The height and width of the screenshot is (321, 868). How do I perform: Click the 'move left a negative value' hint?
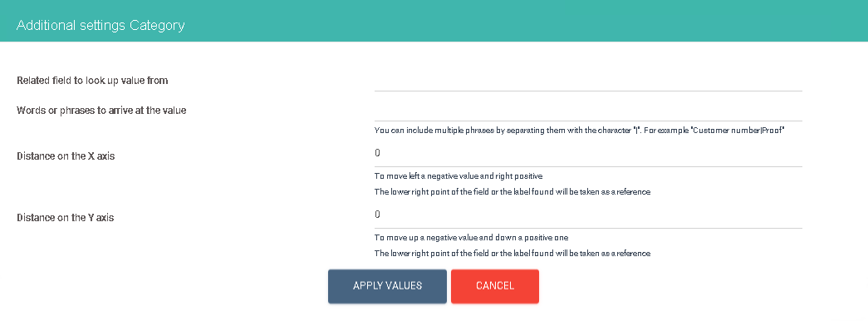[x=459, y=176]
